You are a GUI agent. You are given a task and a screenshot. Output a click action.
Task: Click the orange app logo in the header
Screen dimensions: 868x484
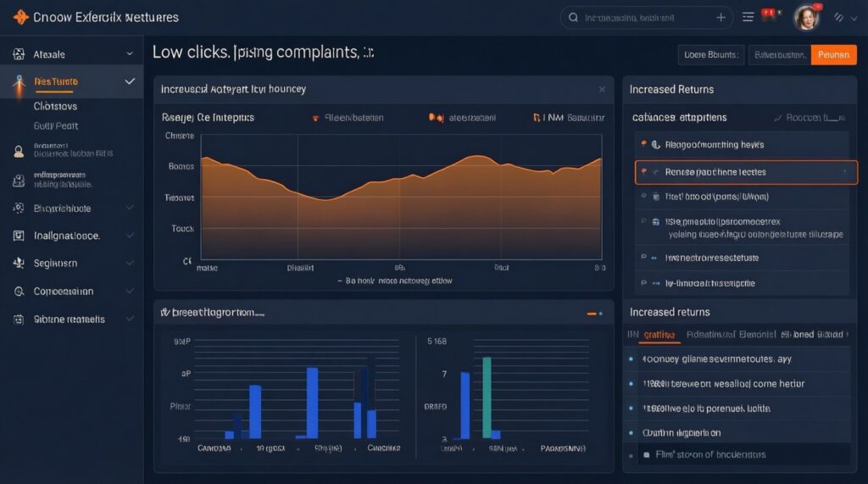20,17
